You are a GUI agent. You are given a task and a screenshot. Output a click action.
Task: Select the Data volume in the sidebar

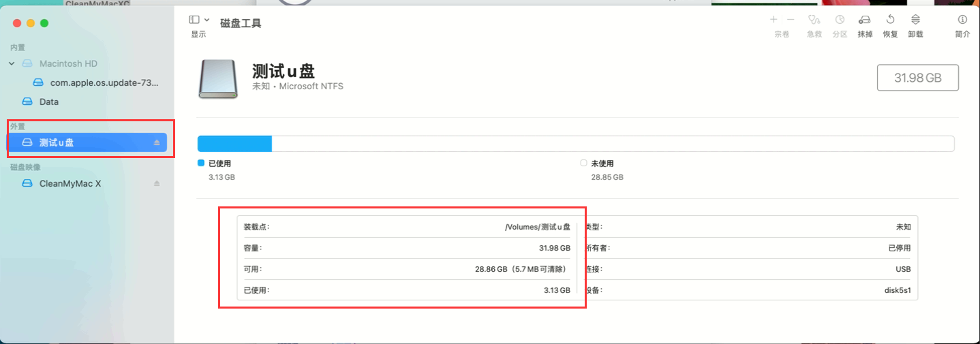pos(48,101)
